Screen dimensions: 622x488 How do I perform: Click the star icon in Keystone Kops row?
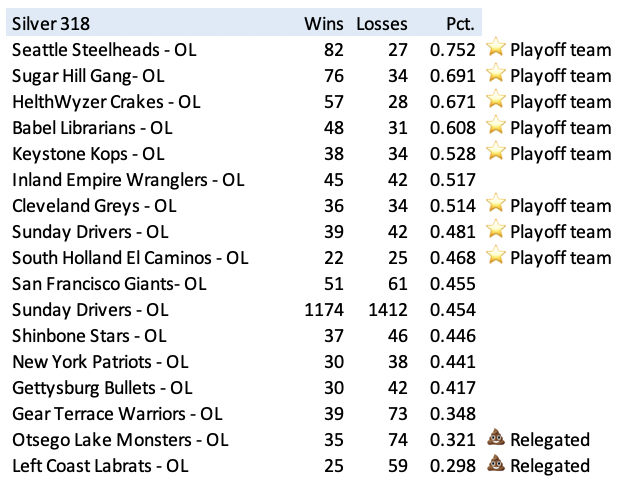tap(496, 153)
